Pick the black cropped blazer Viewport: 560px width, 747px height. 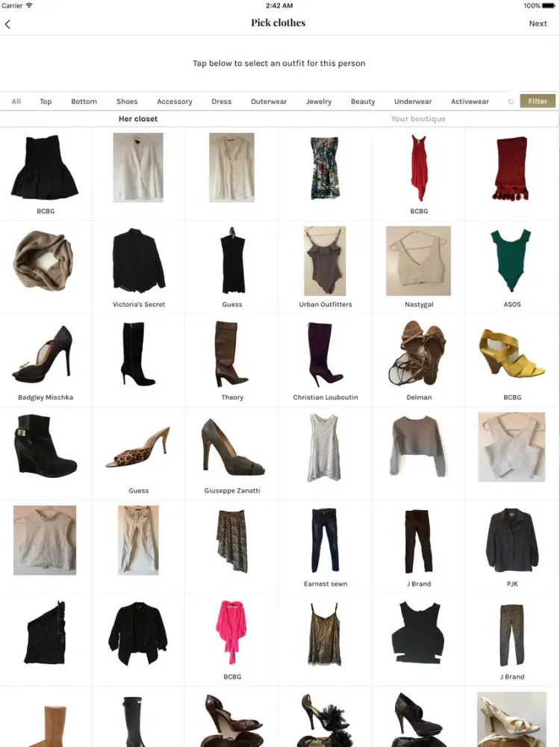[138, 633]
